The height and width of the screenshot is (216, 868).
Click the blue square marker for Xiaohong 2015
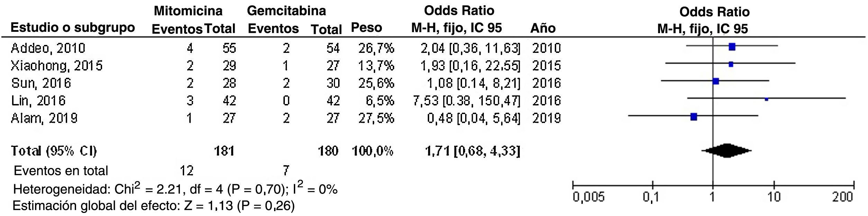point(731,64)
